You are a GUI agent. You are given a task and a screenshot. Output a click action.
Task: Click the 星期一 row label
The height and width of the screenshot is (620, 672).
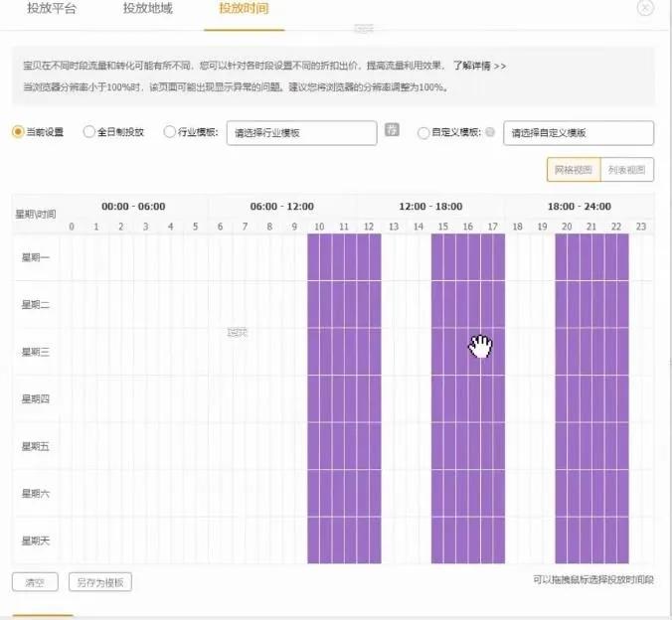tap(36, 257)
